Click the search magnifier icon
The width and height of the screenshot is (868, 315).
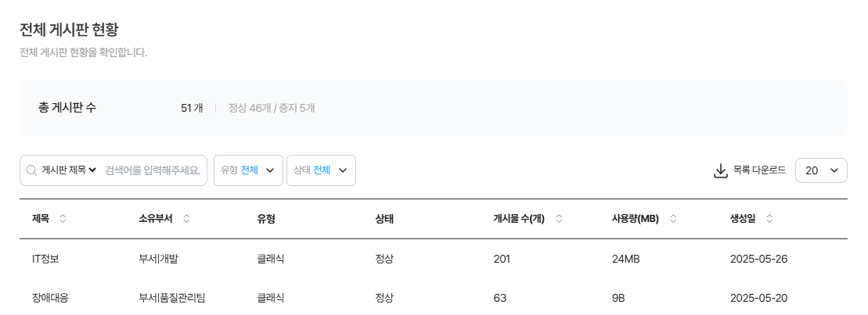pyautogui.click(x=31, y=170)
